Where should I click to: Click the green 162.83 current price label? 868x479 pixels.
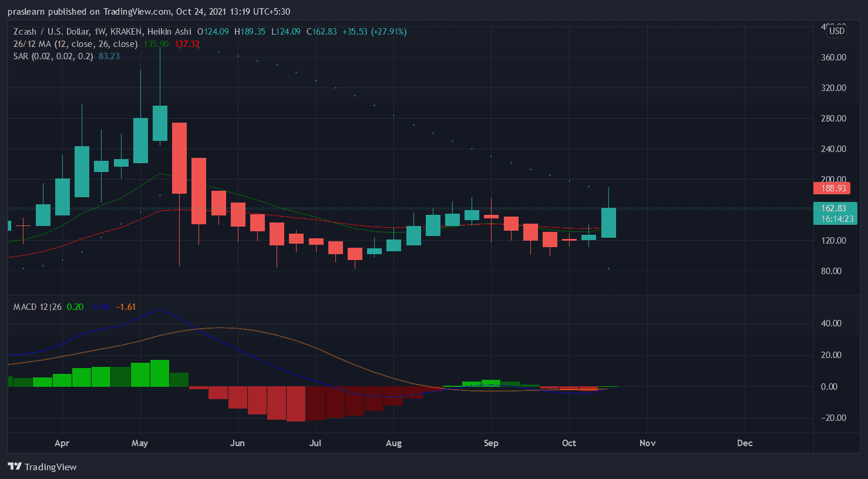(x=834, y=208)
